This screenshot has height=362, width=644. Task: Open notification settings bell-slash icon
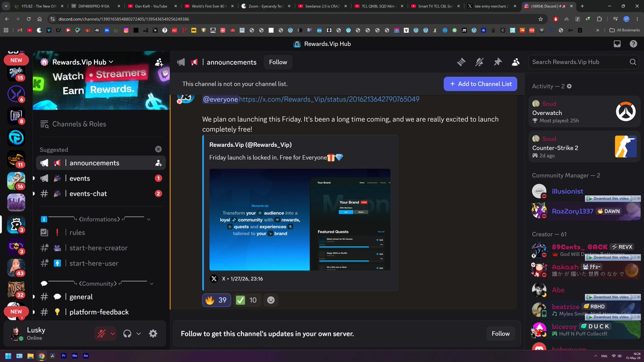(x=479, y=62)
